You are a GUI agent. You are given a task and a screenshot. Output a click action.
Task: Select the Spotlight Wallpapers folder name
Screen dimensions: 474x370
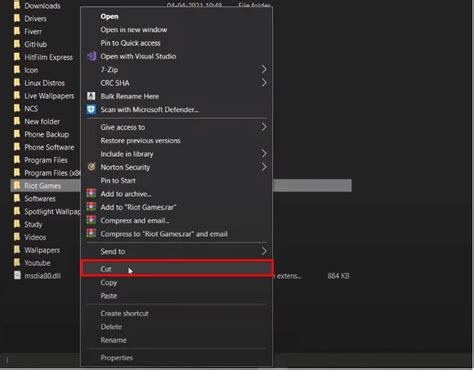tap(52, 212)
